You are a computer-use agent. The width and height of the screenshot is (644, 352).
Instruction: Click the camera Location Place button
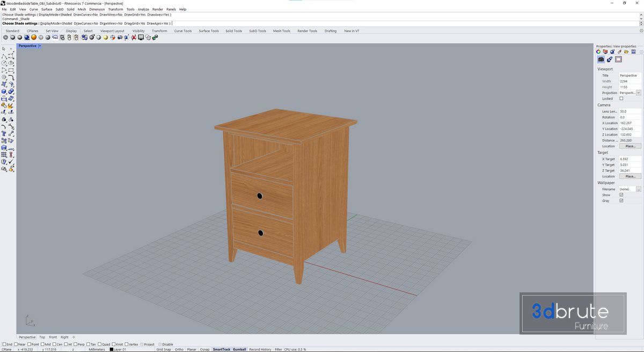(x=630, y=146)
